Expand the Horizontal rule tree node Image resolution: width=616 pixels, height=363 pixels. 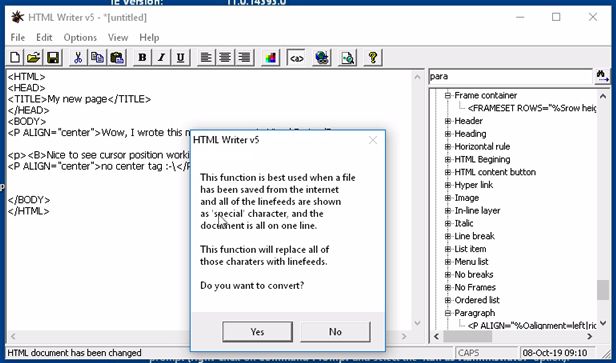point(447,147)
